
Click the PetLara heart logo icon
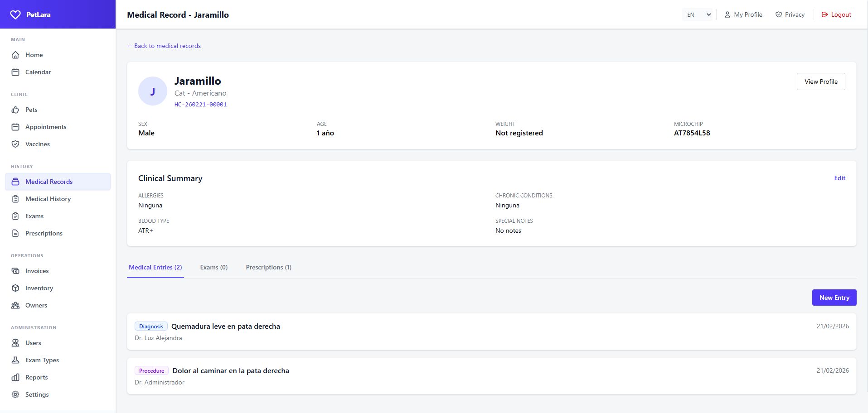pos(15,15)
